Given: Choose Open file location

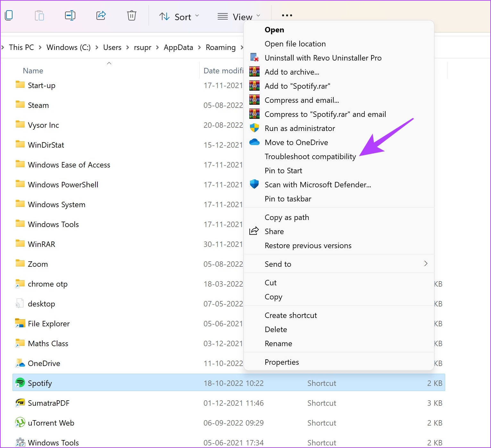Looking at the screenshot, I should coord(339,44).
